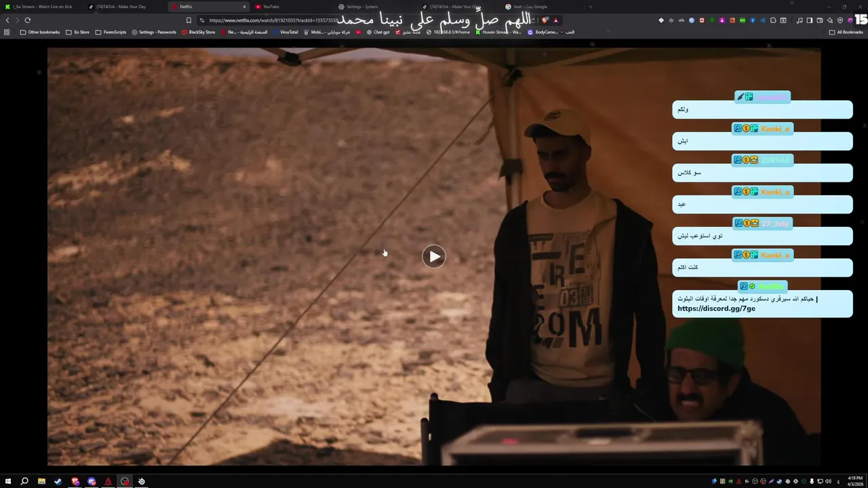Image resolution: width=868 pixels, height=488 pixels.
Task: Open the BodyCame bookmark
Action: pyautogui.click(x=542, y=32)
